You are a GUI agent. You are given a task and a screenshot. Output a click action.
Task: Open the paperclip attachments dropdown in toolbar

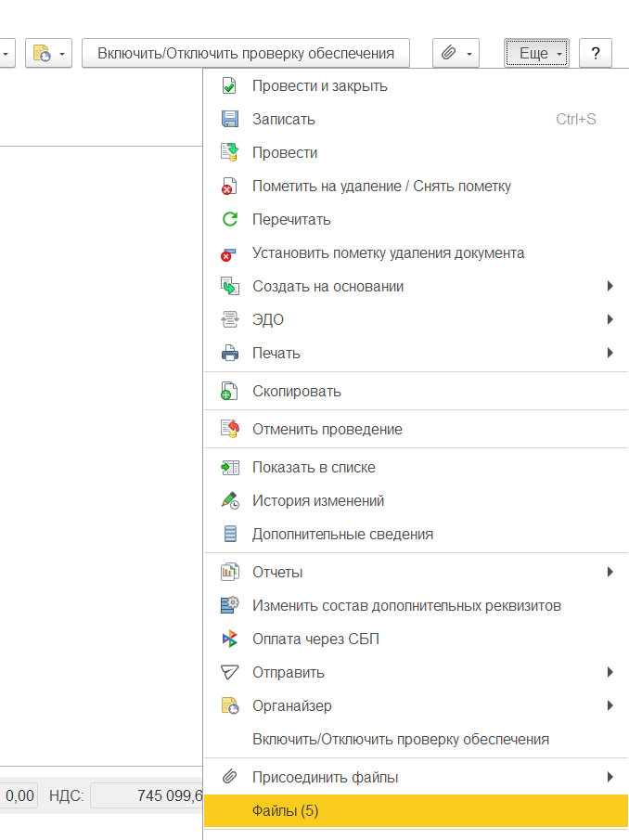click(x=456, y=54)
